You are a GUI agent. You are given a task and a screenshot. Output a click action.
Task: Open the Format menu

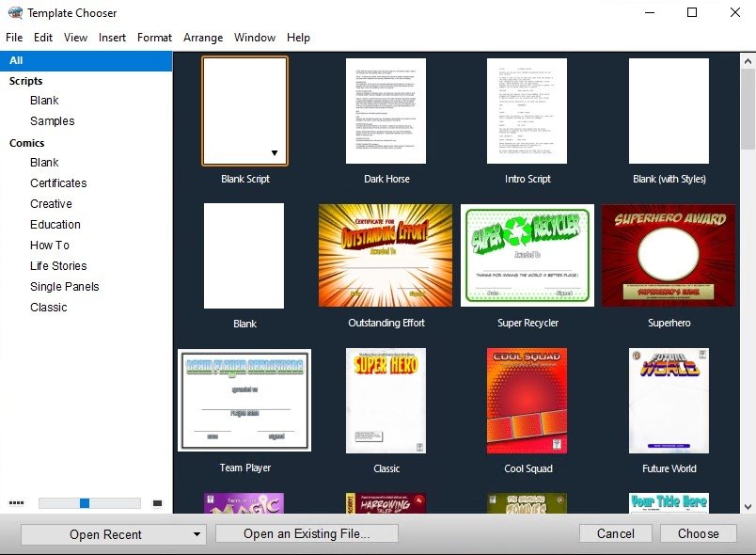point(154,38)
